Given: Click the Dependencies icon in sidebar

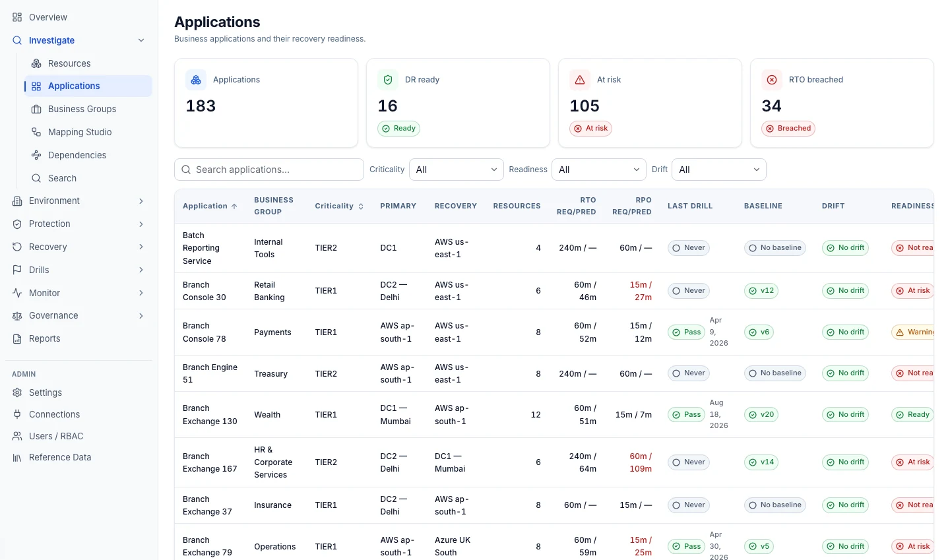Looking at the screenshot, I should 36,155.
